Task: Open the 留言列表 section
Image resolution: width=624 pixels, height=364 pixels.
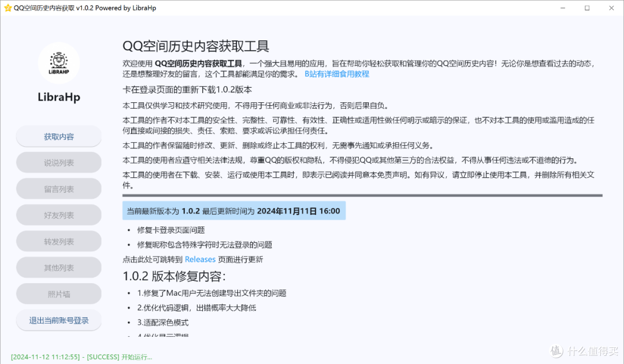Action: 58,188
